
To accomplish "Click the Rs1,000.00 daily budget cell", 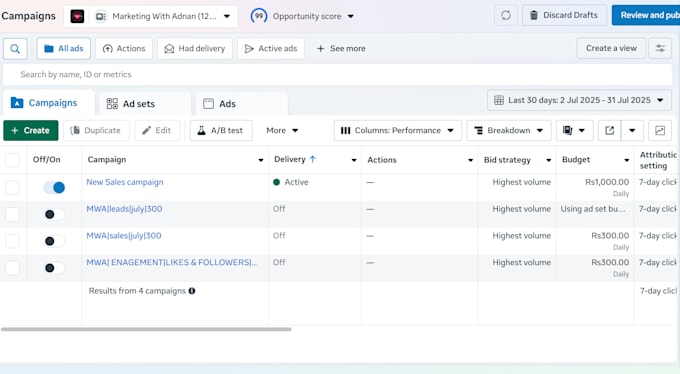I will click(595, 187).
